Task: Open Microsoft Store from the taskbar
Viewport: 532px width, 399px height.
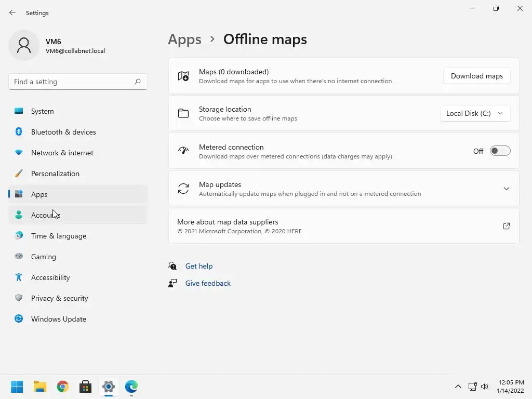Action: point(86,387)
